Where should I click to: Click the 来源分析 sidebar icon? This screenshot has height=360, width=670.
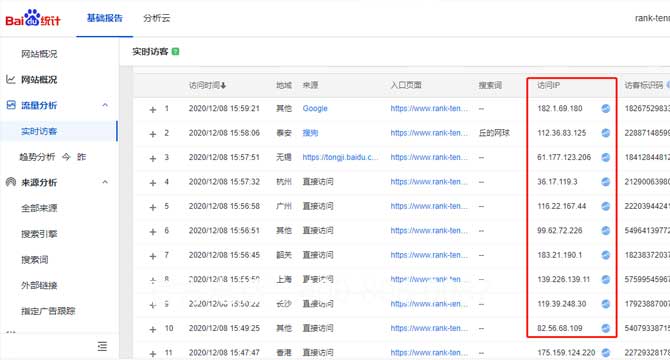11,182
